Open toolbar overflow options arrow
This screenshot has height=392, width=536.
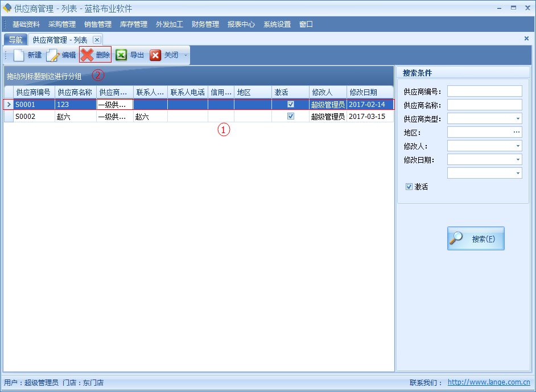(x=185, y=55)
